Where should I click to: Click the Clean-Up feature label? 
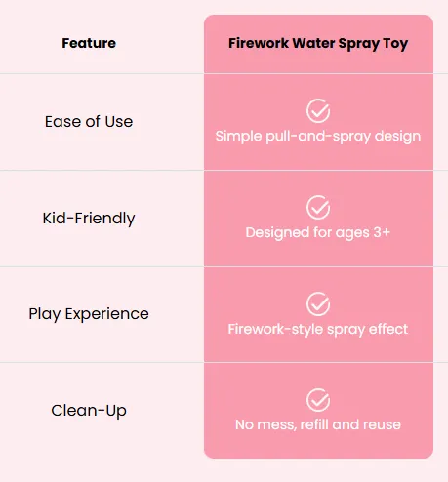(89, 411)
